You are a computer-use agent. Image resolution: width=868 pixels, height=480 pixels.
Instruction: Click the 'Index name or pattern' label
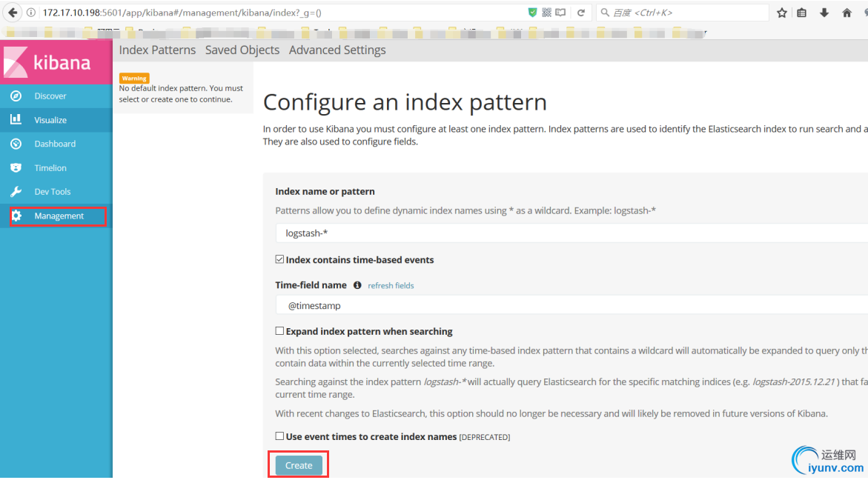coord(325,191)
